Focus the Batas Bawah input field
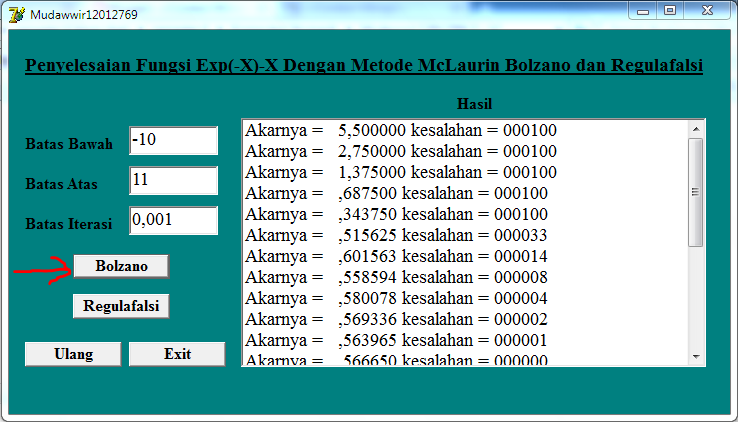 173,140
